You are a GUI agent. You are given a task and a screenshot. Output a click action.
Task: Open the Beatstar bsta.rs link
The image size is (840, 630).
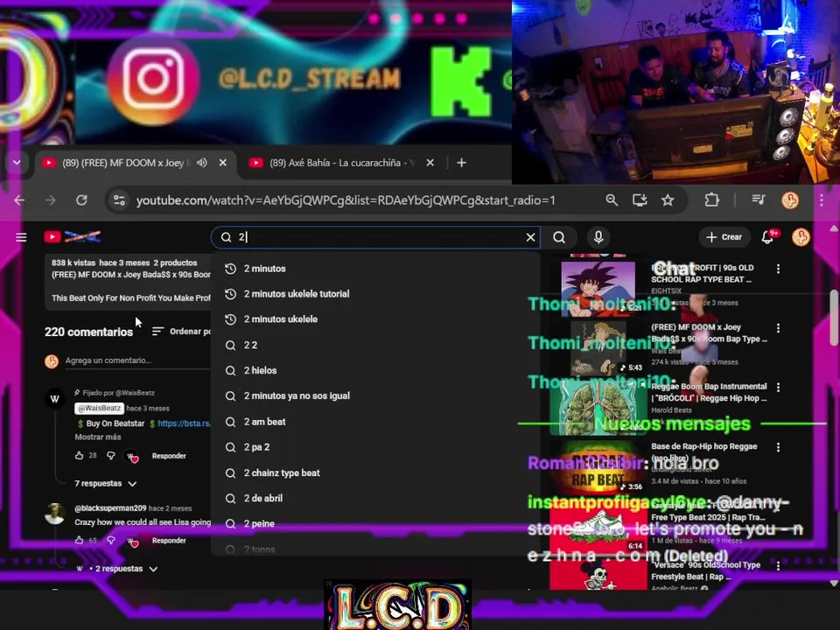[184, 423]
